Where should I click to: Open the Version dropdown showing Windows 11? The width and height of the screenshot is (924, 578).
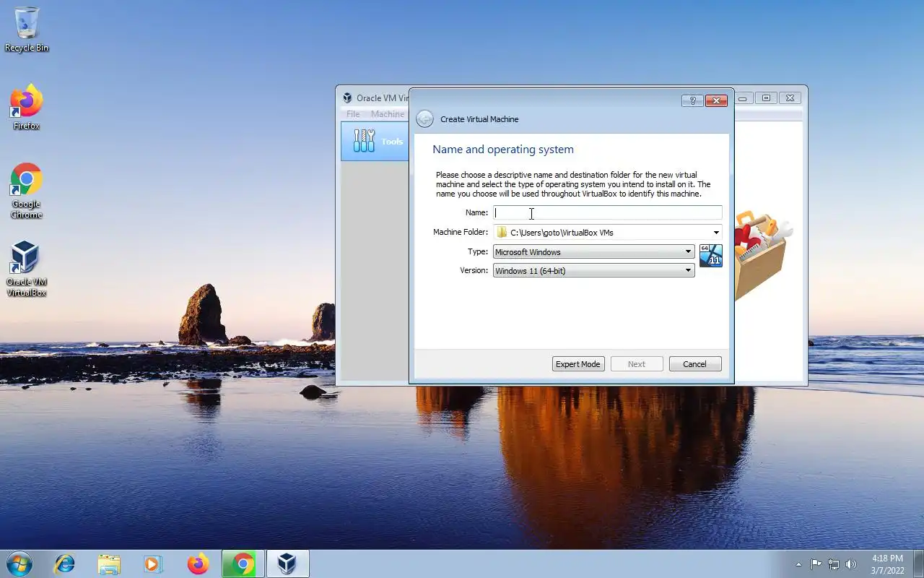point(594,270)
